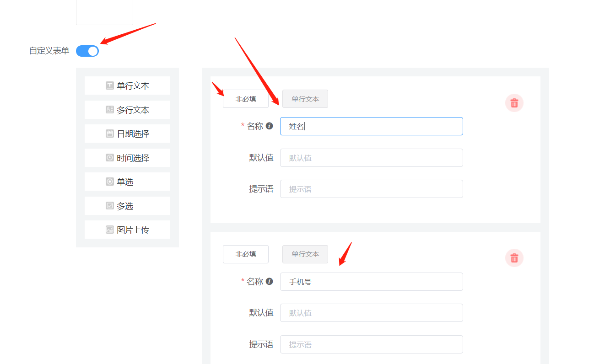The height and width of the screenshot is (364, 594).
Task: Click the 默认值 input in the 手机号 card
Action: click(x=372, y=313)
